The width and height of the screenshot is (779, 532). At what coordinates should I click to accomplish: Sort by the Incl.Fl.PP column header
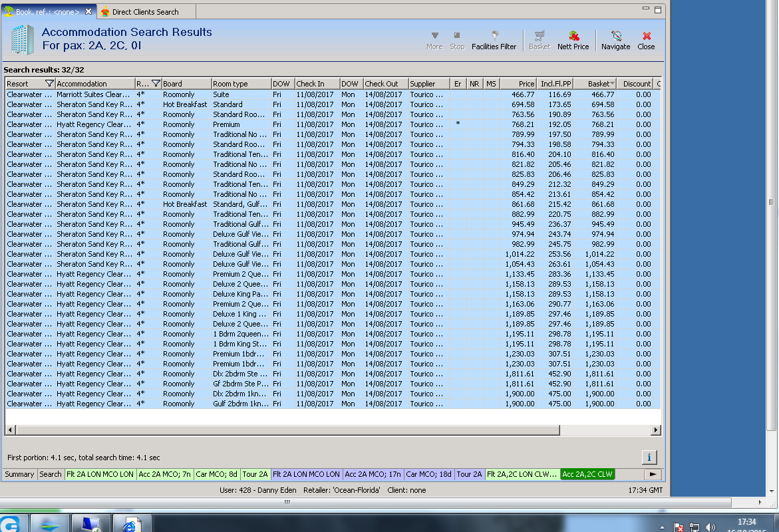click(x=554, y=83)
